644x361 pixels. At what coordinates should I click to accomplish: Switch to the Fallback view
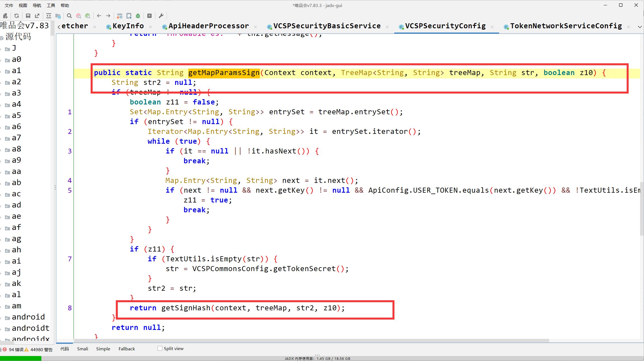[x=126, y=349]
